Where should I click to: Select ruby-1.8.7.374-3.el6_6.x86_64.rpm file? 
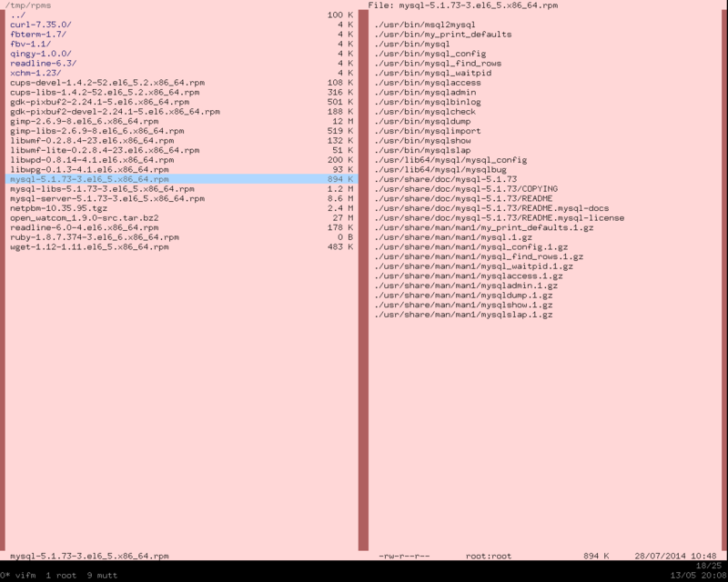[x=181, y=237]
